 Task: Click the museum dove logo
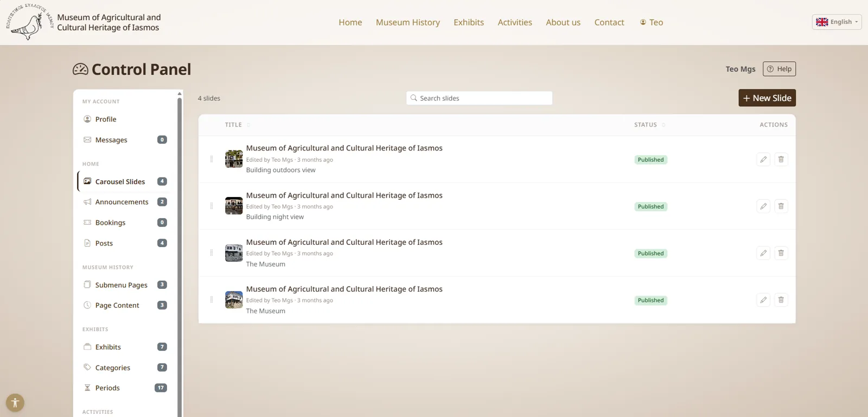30,22
